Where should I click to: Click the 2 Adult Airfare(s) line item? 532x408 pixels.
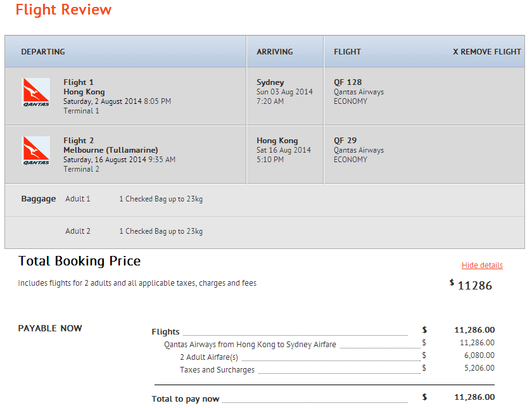tap(208, 357)
